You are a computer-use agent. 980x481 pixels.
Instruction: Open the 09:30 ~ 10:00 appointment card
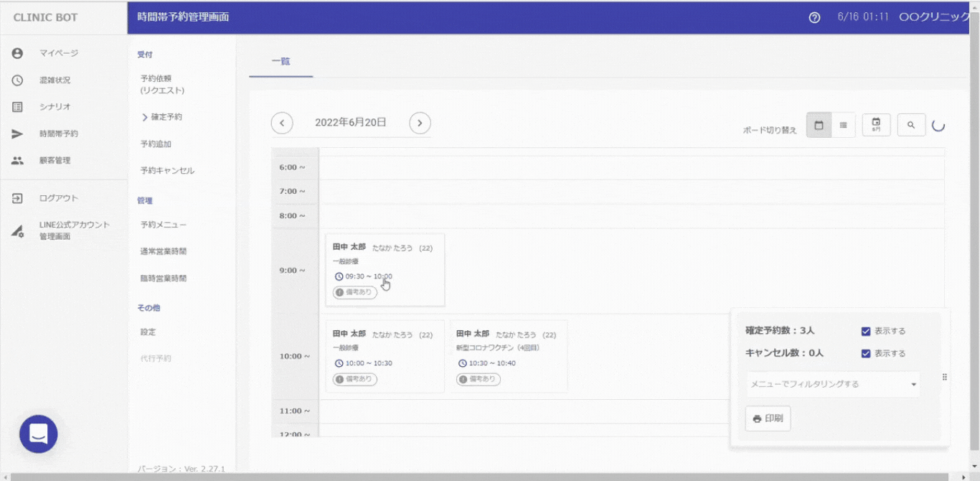385,270
